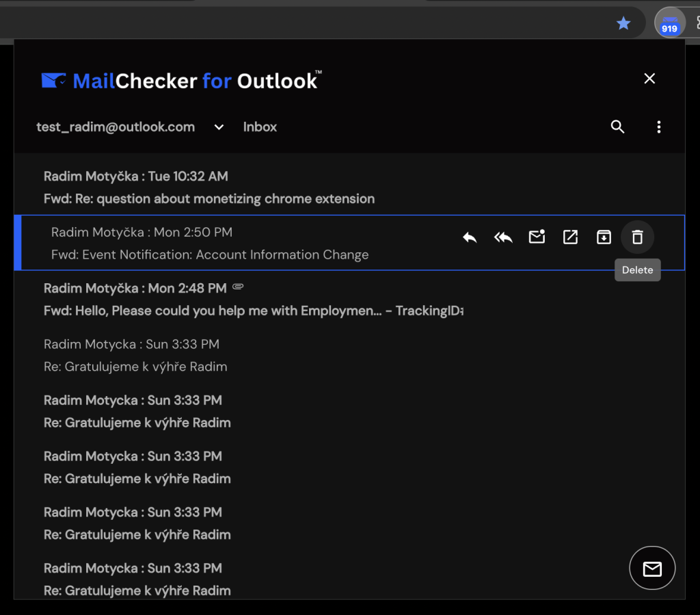Click the MailChecker for Outlook logo

(x=182, y=81)
